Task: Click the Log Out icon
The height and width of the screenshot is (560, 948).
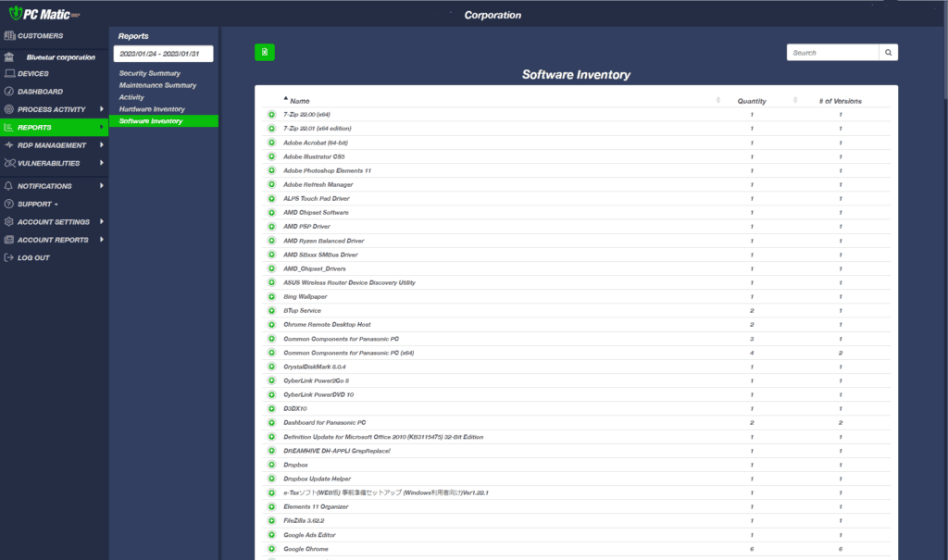Action: (8, 257)
